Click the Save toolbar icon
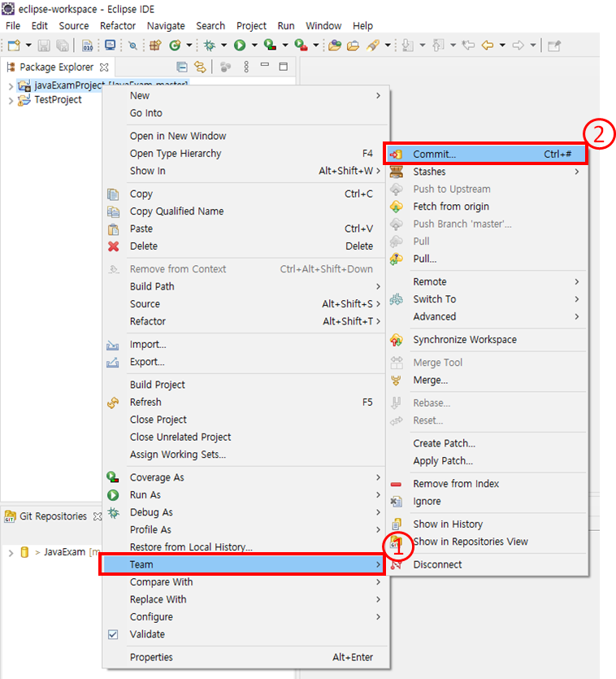Viewport: 616px width, 679px height. (x=44, y=45)
